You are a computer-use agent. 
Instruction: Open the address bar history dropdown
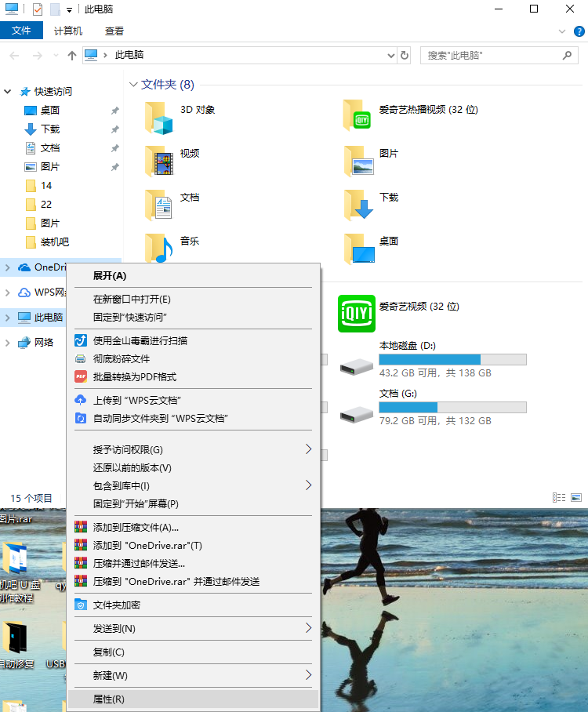click(391, 56)
